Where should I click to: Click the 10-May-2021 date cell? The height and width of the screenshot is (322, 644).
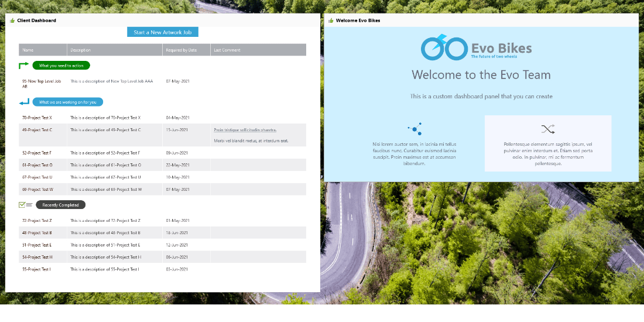point(178,177)
